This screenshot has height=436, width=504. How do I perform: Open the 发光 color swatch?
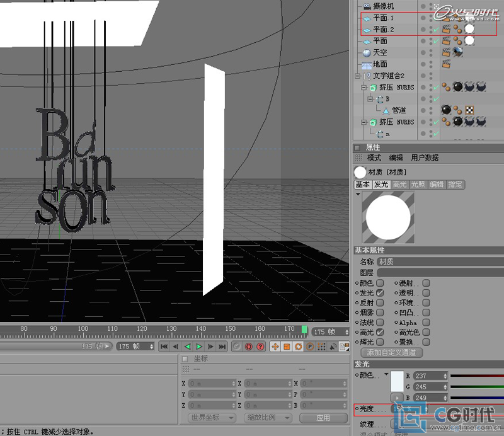pyautogui.click(x=397, y=381)
